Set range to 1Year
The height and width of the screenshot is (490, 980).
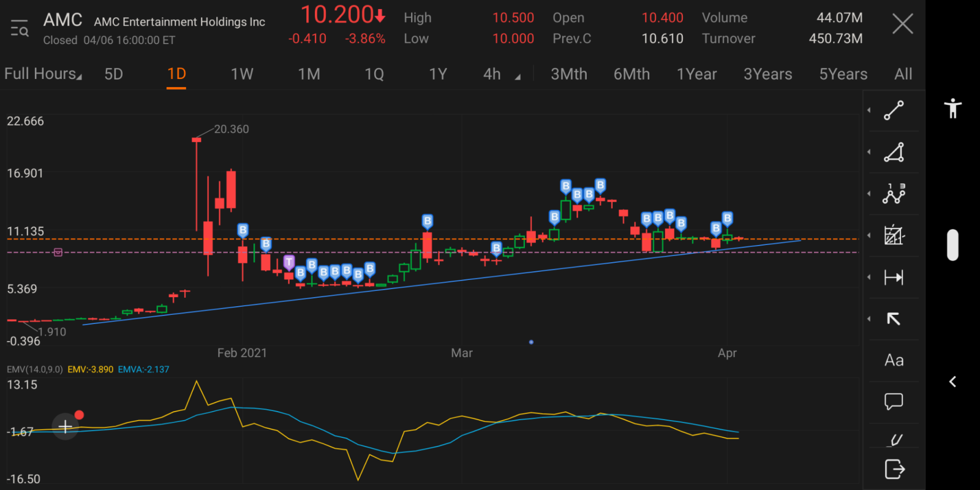coord(696,74)
